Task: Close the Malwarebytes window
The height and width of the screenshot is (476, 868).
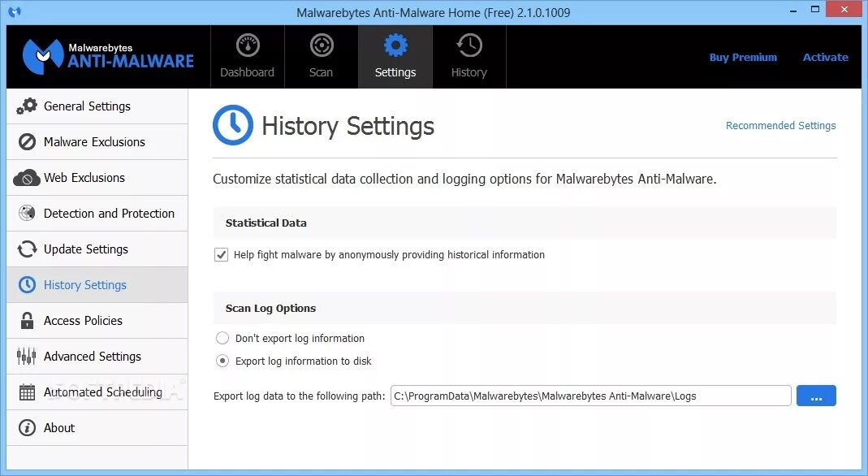Action: pyautogui.click(x=844, y=10)
